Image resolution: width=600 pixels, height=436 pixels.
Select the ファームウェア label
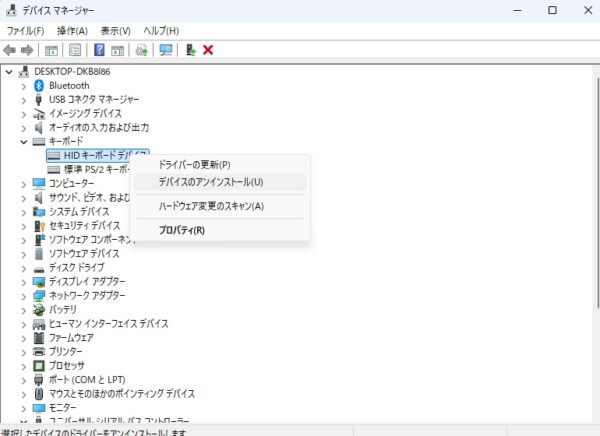[x=71, y=338]
